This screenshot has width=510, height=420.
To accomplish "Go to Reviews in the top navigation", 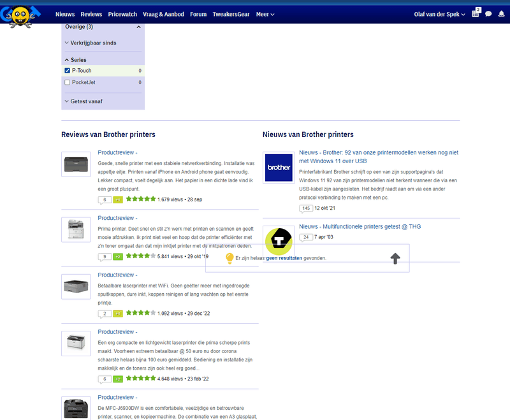I will pyautogui.click(x=91, y=14).
